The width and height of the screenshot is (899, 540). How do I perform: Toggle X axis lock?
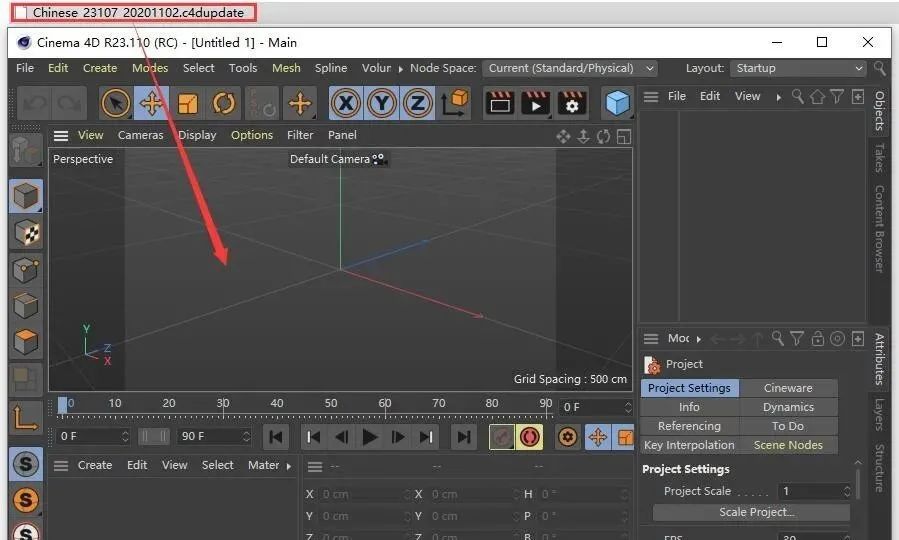click(346, 104)
